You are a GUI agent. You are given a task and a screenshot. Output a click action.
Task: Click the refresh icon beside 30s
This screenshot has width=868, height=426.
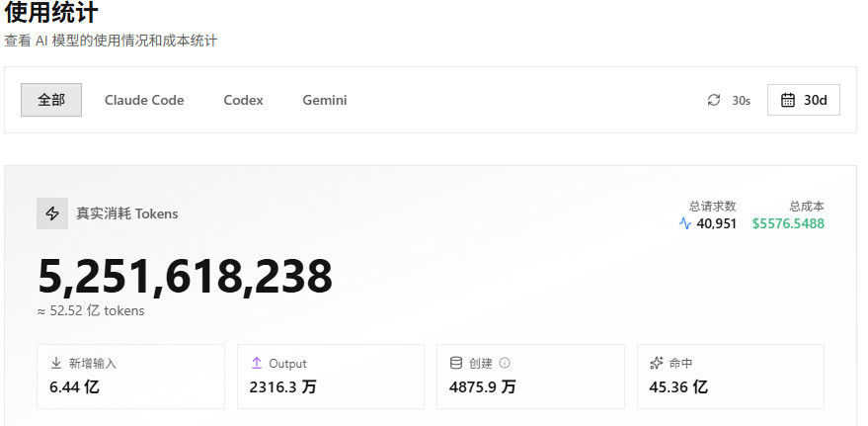pyautogui.click(x=714, y=100)
